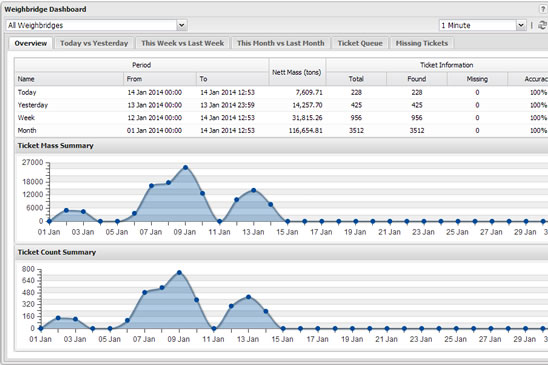Click the Period group header
This screenshot has height=365, width=548.
point(142,65)
